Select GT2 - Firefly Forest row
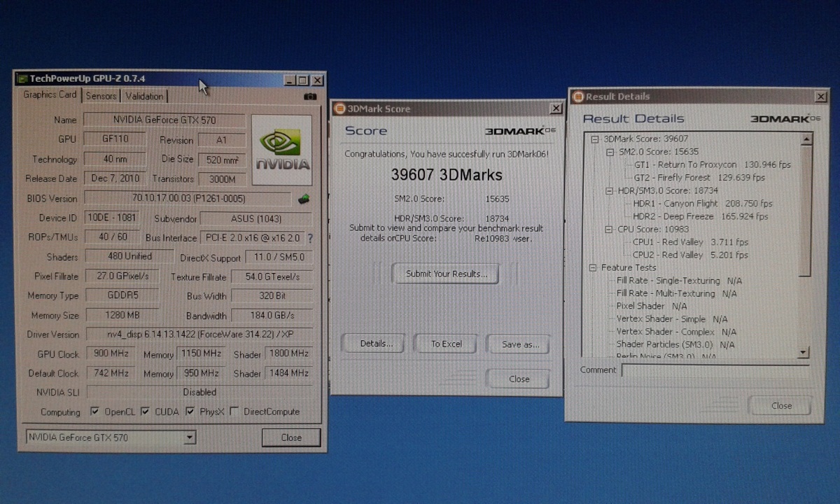 tap(699, 177)
